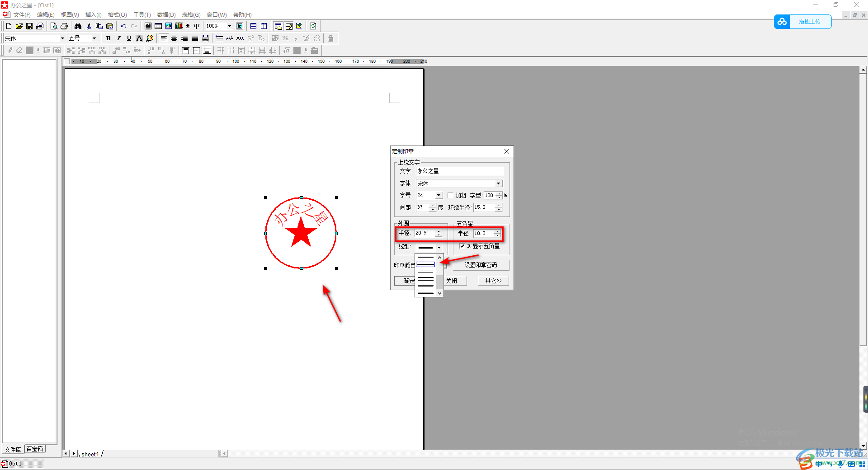Select the highlighted thick line style
The width and height of the screenshot is (868, 470).
click(425, 264)
